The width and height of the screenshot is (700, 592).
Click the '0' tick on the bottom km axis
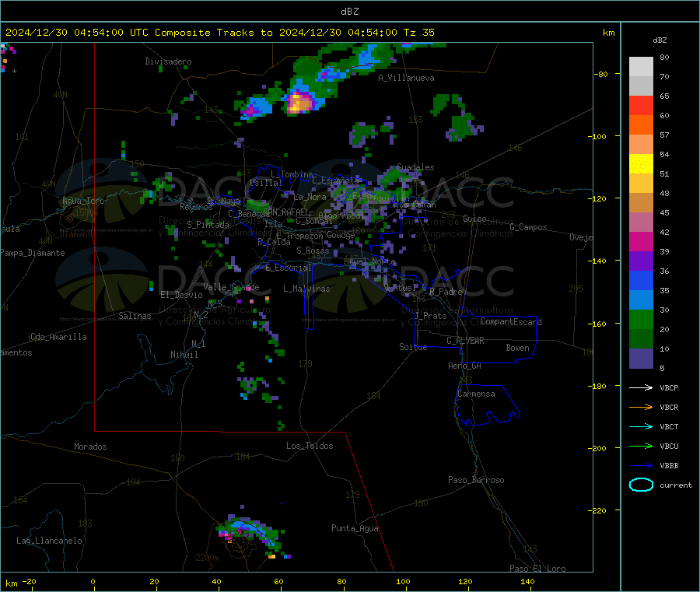click(x=93, y=581)
